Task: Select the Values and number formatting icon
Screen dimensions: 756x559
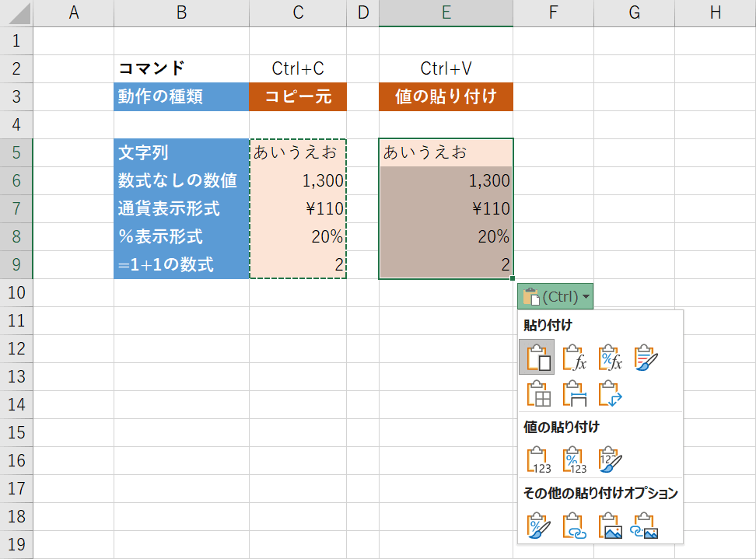Action: (573, 459)
